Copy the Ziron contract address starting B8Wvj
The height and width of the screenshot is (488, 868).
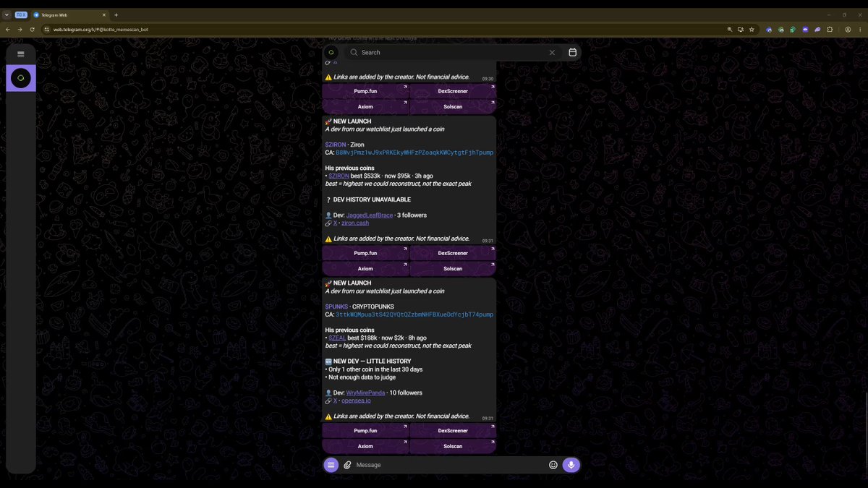pyautogui.click(x=414, y=153)
